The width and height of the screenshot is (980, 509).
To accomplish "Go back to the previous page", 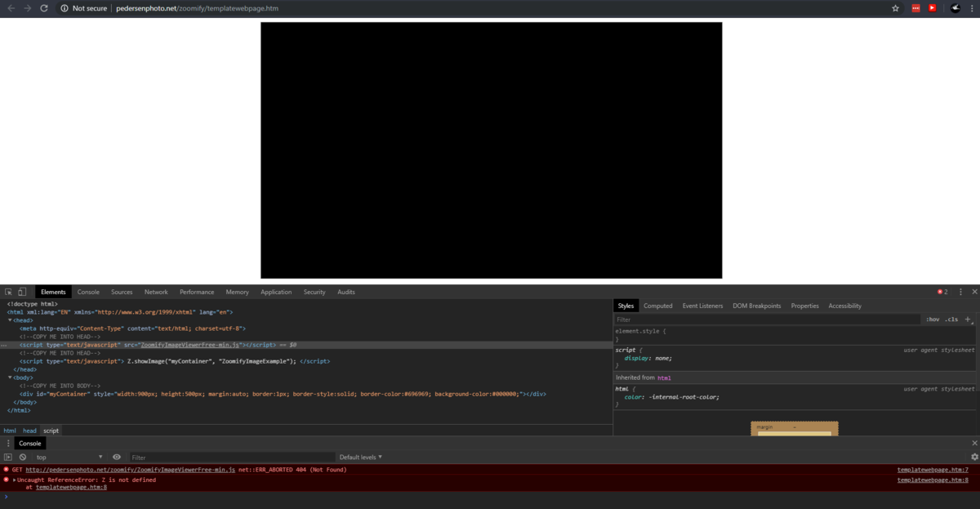I will (11, 8).
